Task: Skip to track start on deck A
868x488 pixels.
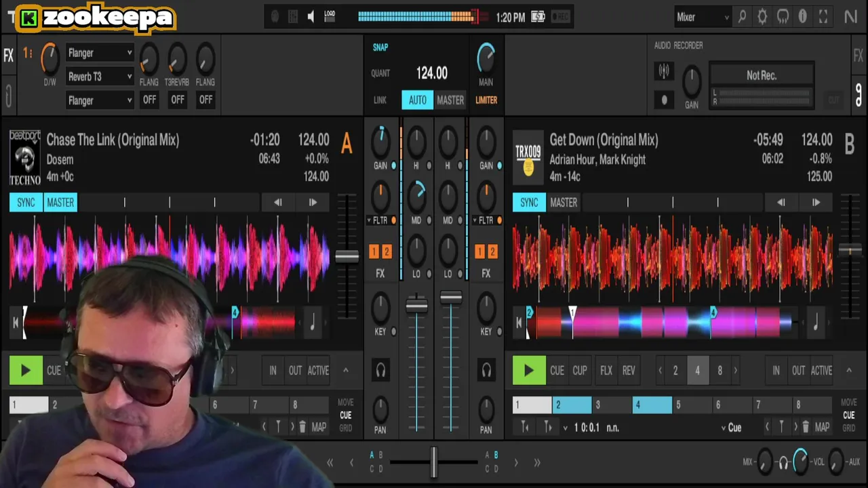Action: (x=16, y=323)
